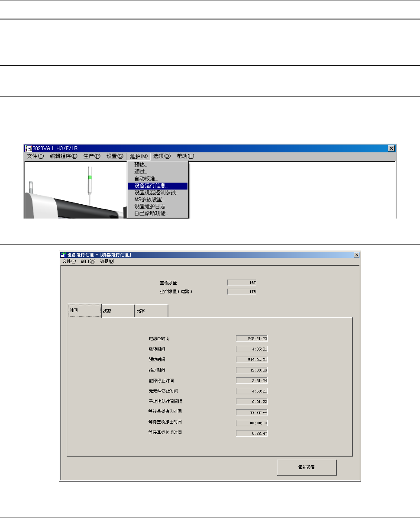Click the 平均协助时间间隔 label
420x518 pixels.
[x=165, y=402]
